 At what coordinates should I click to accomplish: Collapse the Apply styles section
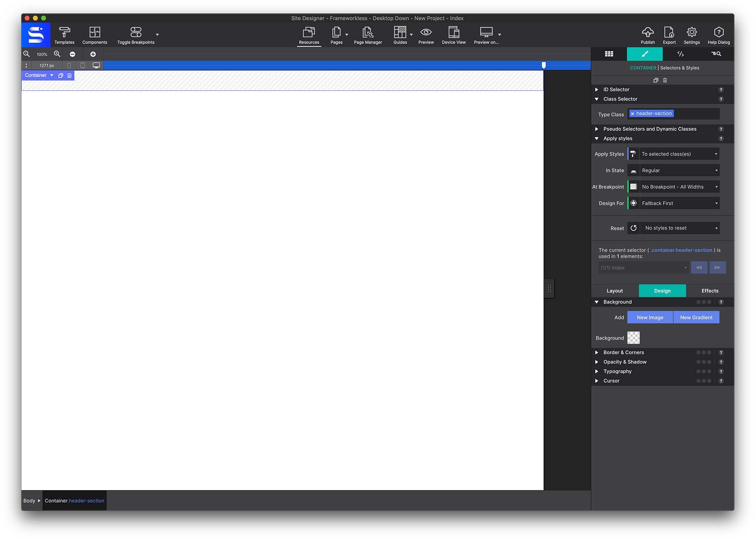point(597,138)
